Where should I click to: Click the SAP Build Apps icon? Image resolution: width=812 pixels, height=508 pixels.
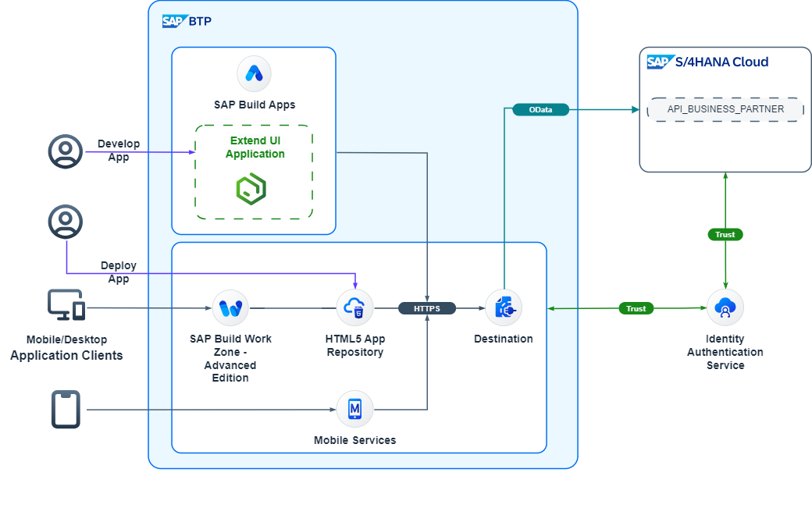(x=254, y=74)
